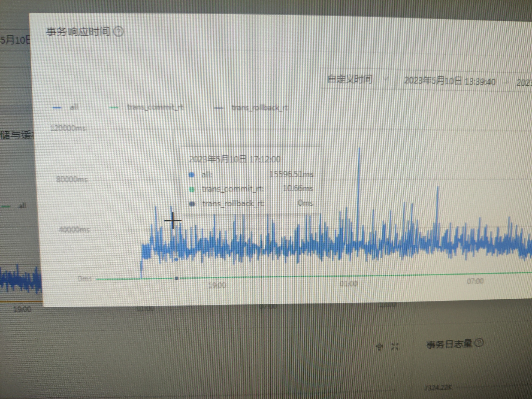Toggle the 'all' series in the popup chart legend

tap(65, 107)
